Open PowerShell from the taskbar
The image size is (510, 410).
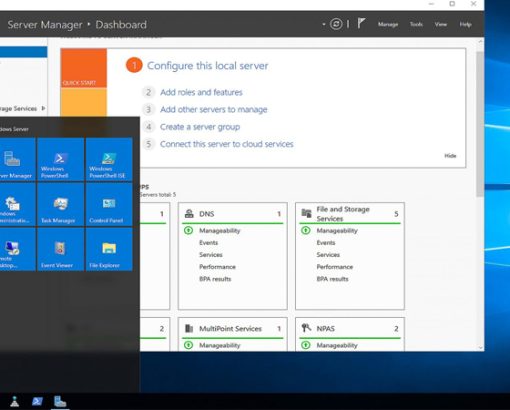tap(37, 401)
